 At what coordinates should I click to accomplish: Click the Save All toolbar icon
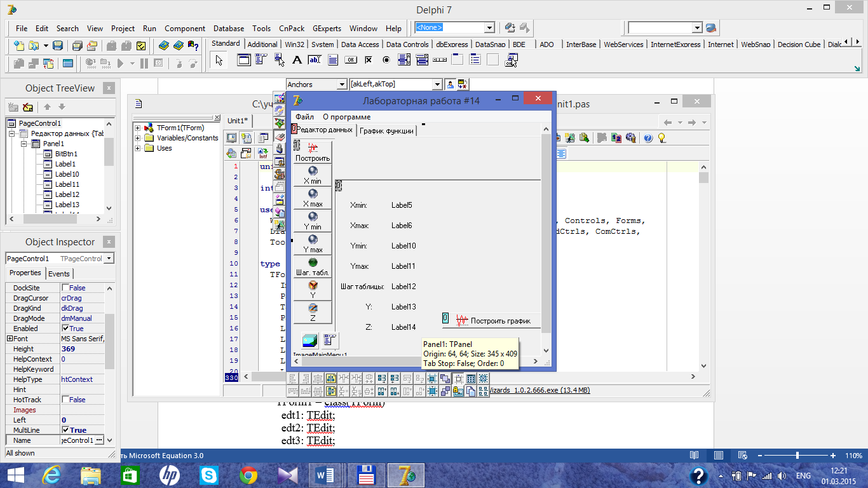pyautogui.click(x=77, y=46)
